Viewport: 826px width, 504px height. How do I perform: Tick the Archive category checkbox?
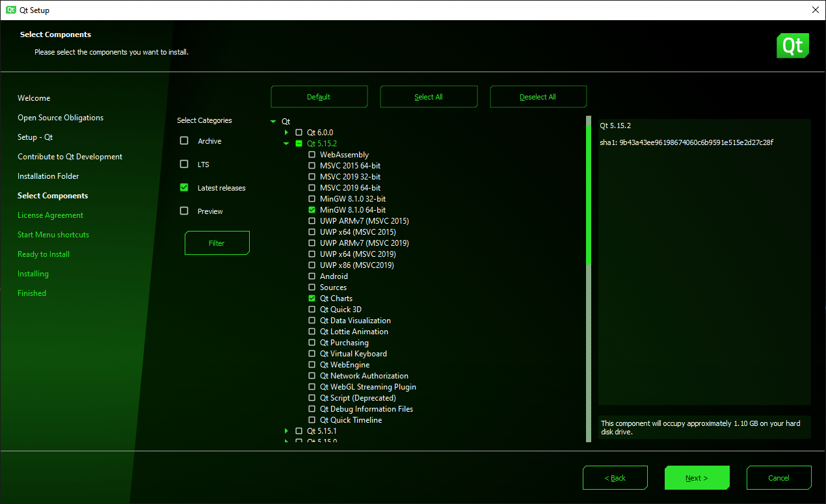click(x=184, y=141)
